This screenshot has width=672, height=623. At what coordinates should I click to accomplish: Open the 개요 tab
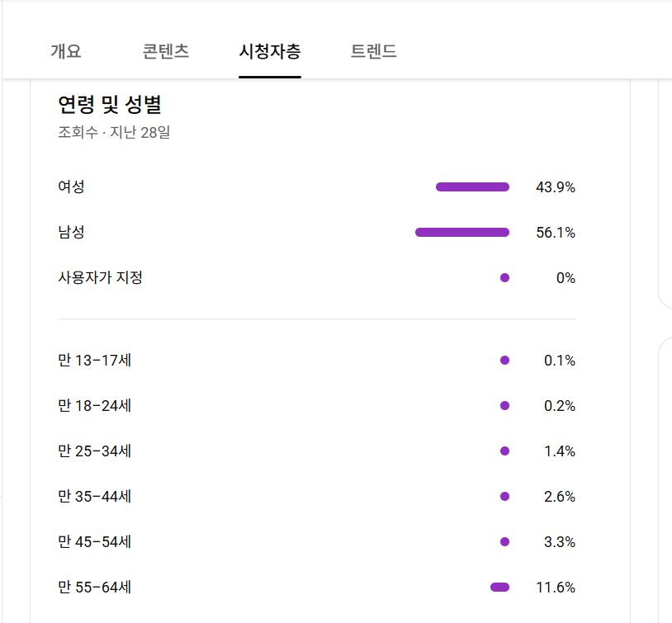[66, 51]
